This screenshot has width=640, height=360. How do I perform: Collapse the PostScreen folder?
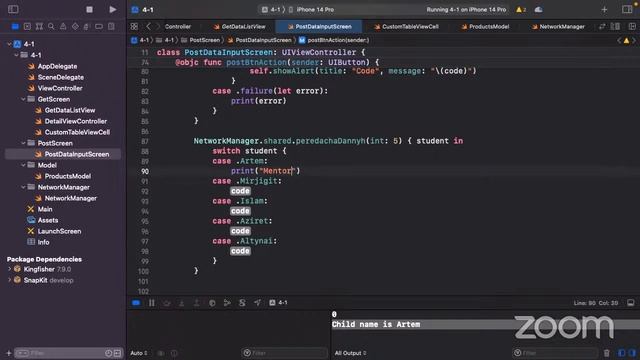point(23,143)
